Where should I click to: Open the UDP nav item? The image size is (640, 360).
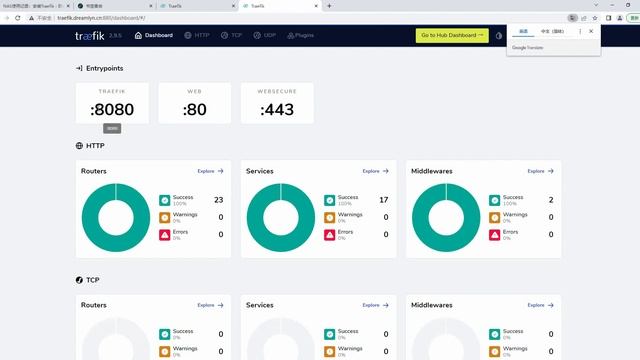pos(264,36)
